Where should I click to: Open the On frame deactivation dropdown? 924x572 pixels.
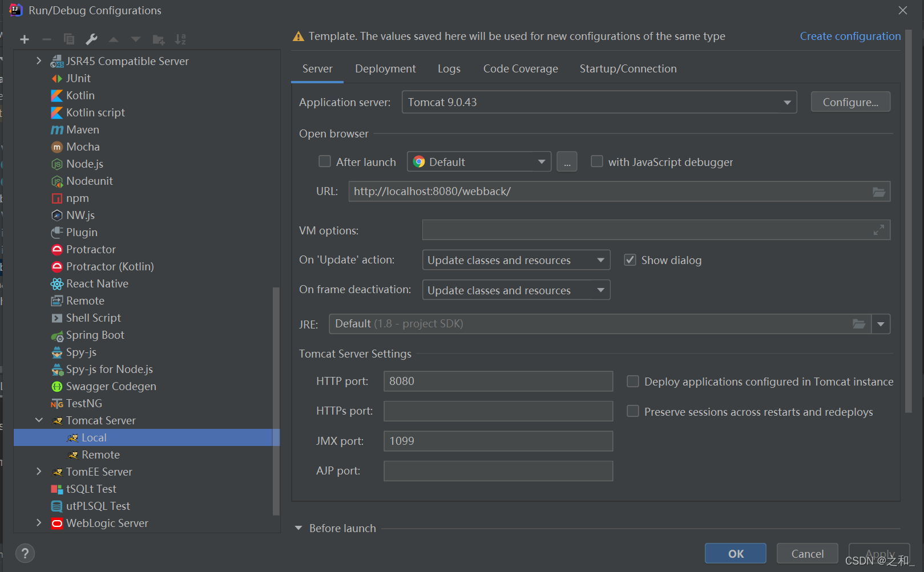tap(516, 290)
